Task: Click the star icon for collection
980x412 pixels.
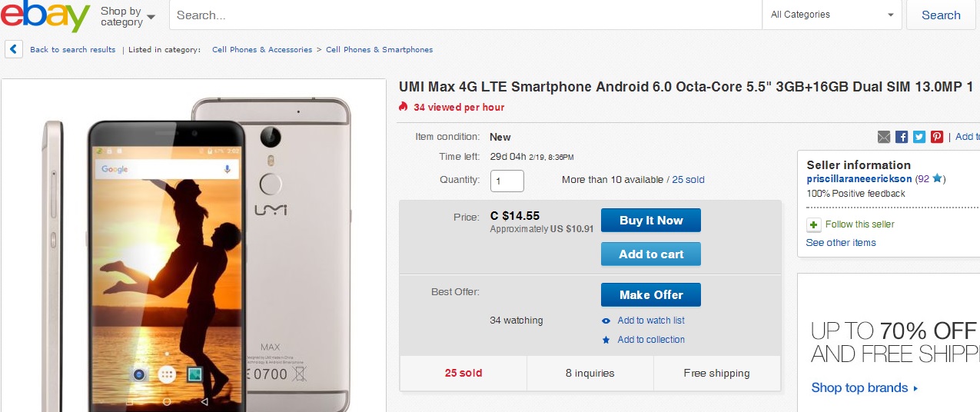Action: coord(606,340)
